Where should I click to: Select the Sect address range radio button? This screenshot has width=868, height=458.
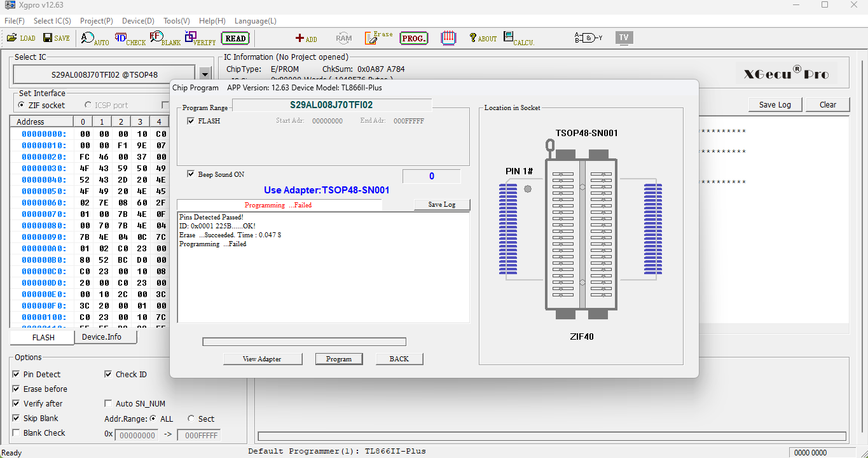(x=189, y=419)
